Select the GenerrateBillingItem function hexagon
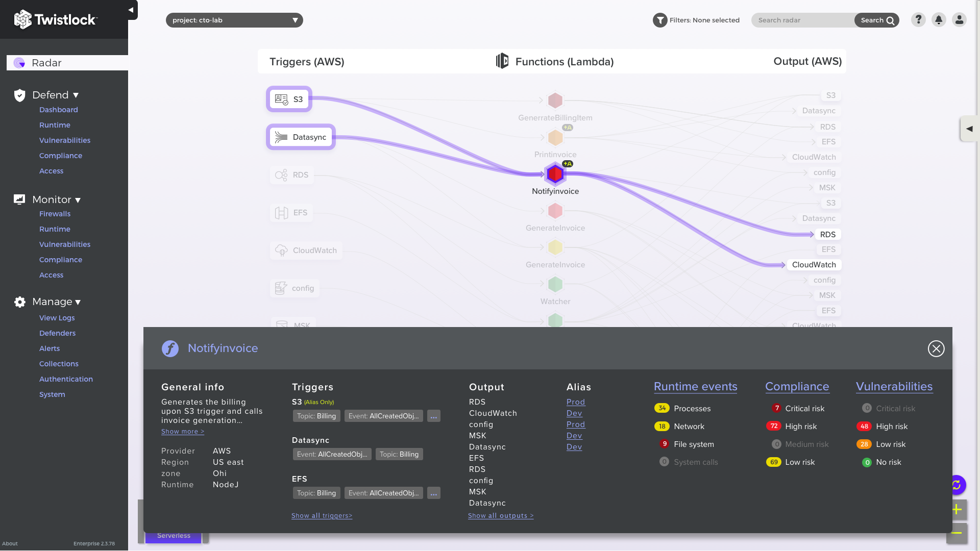 tap(555, 101)
